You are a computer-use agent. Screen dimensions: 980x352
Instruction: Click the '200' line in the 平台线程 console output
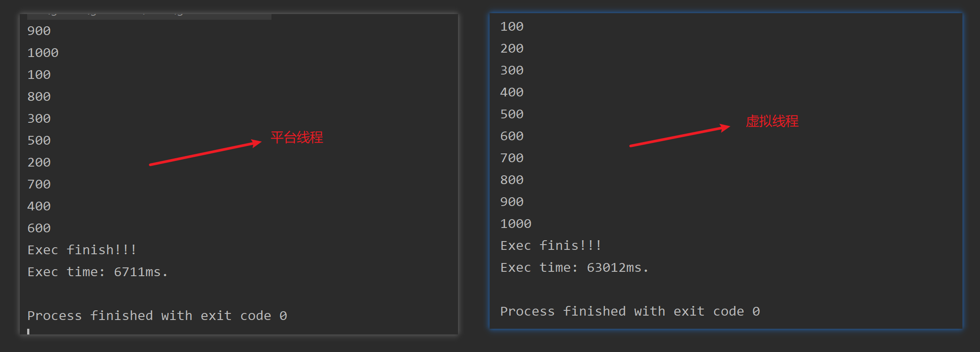39,163
